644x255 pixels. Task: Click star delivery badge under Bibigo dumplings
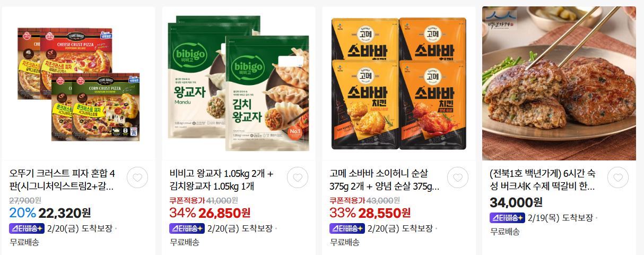pos(187,228)
